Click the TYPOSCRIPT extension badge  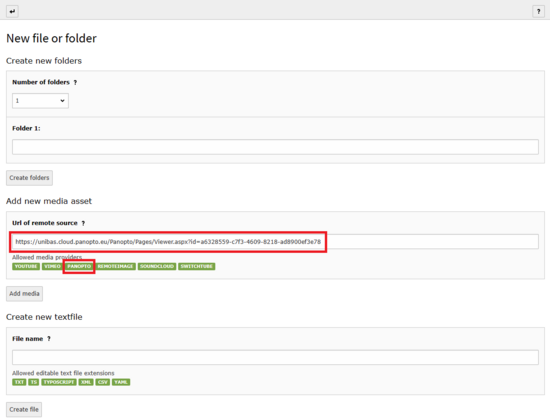coord(59,382)
